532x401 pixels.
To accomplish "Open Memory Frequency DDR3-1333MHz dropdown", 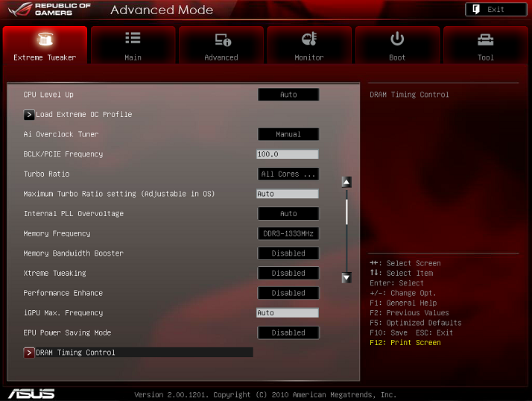I will tap(288, 233).
